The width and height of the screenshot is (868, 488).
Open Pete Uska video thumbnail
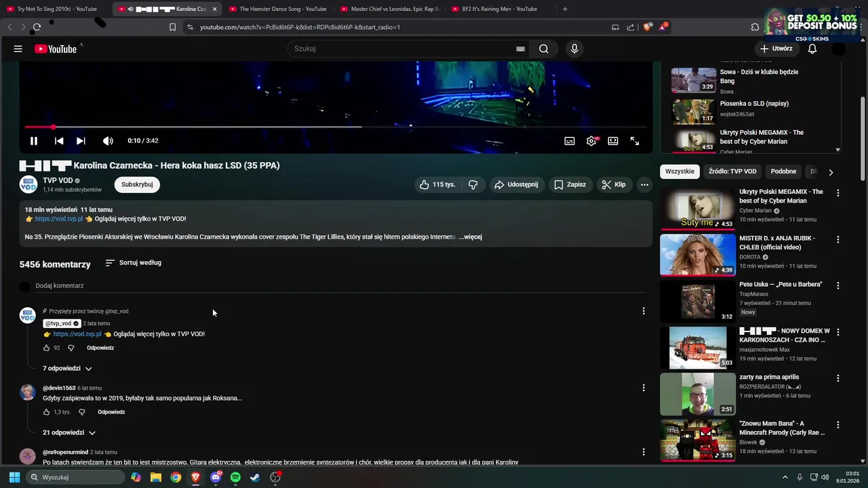click(x=698, y=301)
